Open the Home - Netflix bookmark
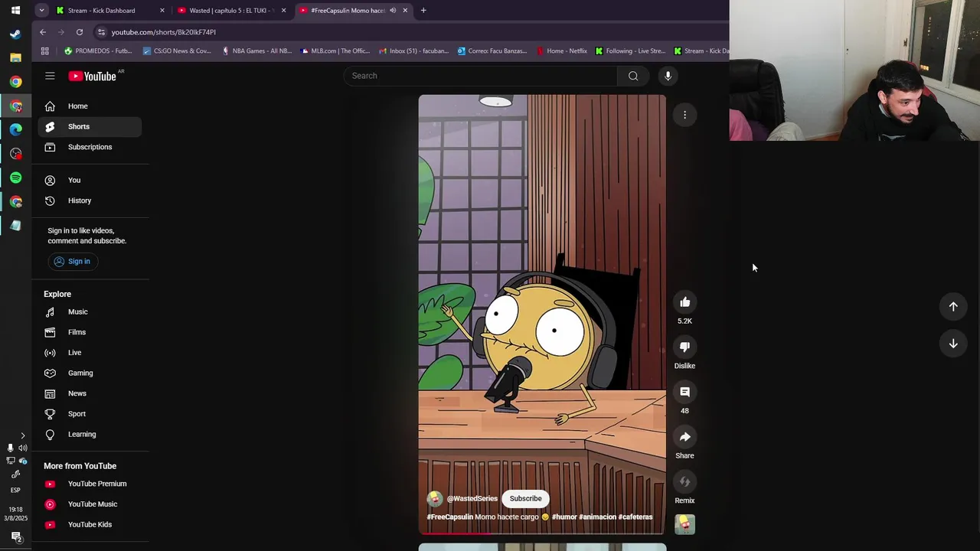Screen dimensions: 980x551 coord(562,51)
